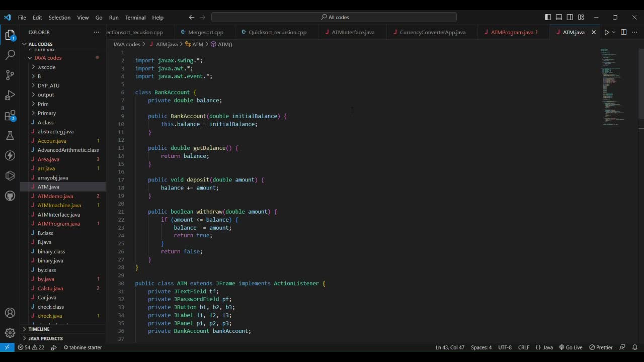Image resolution: width=644 pixels, height=362 pixels.
Task: Open the Terminal menu
Action: pyautogui.click(x=135, y=18)
